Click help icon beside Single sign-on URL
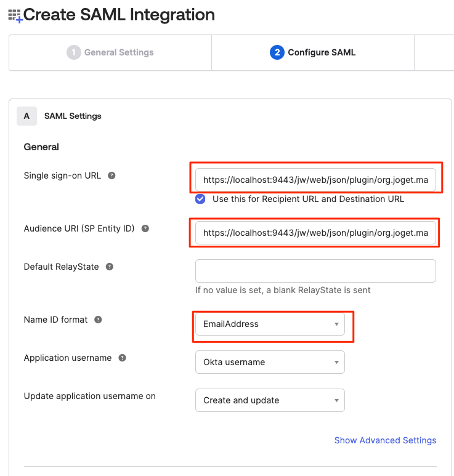This screenshot has height=476, width=454. coord(111,175)
